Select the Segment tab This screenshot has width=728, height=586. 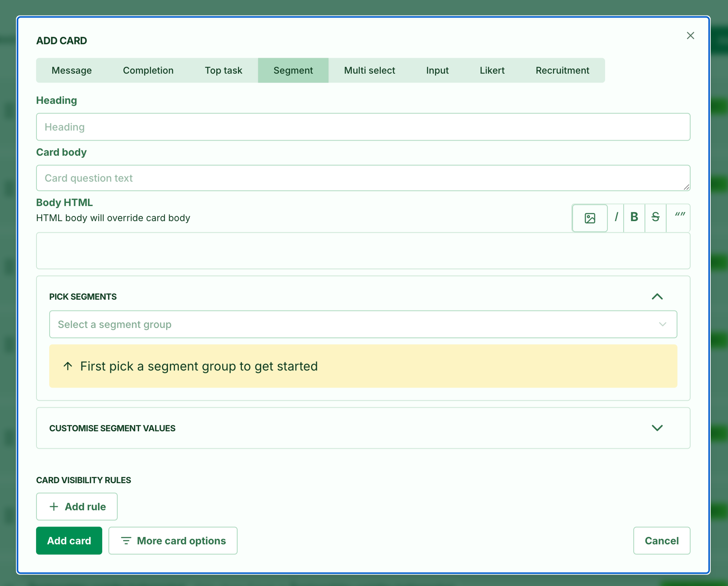(293, 70)
